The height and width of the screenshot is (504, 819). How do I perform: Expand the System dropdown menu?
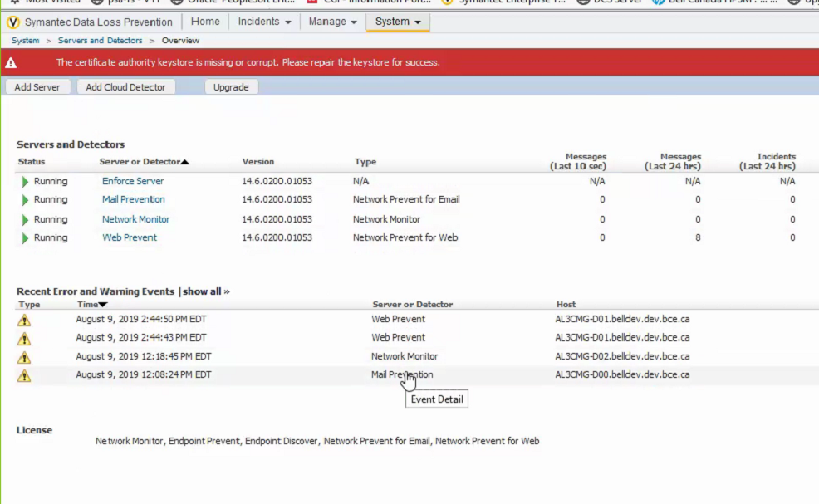click(x=397, y=22)
